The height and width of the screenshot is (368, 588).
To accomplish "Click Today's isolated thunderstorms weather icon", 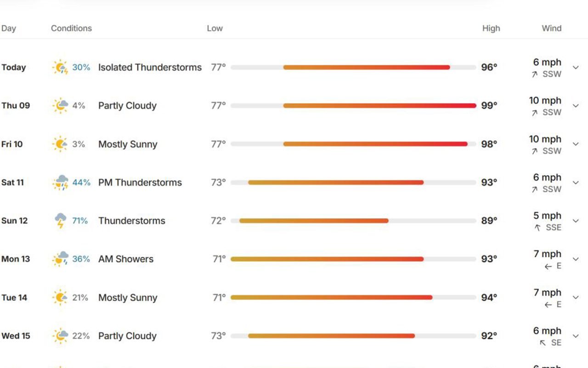I will click(60, 67).
